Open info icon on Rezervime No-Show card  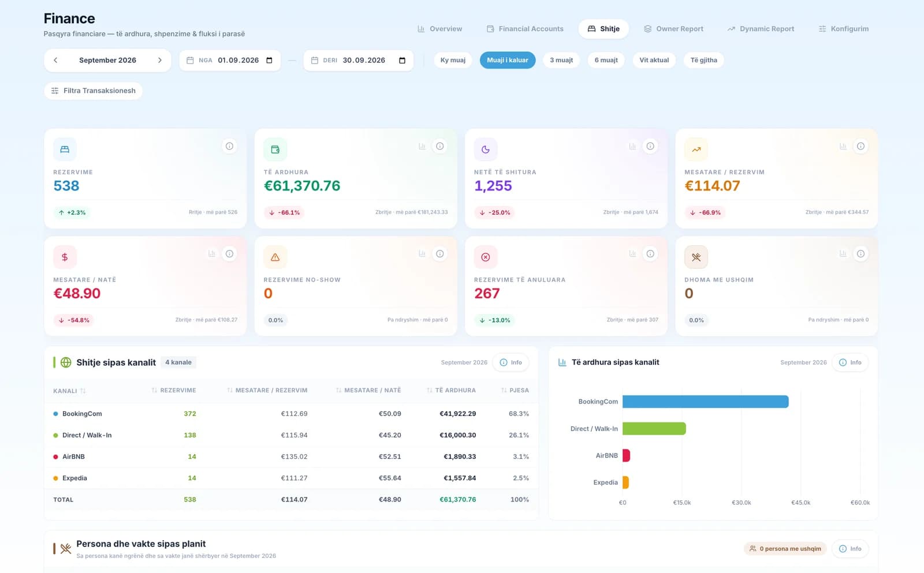(x=440, y=253)
